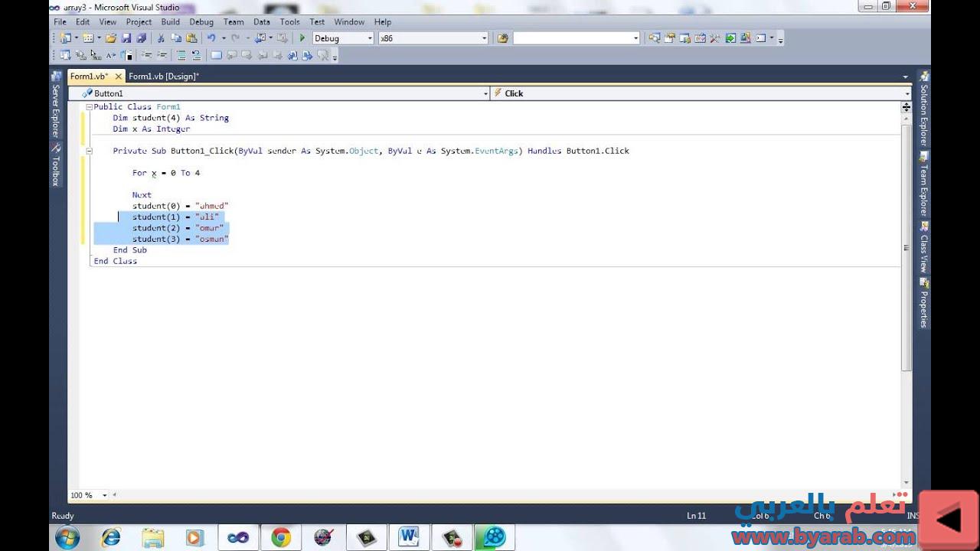This screenshot has height=551, width=980.
Task: Launch Internet Explorer from the taskbar
Action: (x=110, y=537)
